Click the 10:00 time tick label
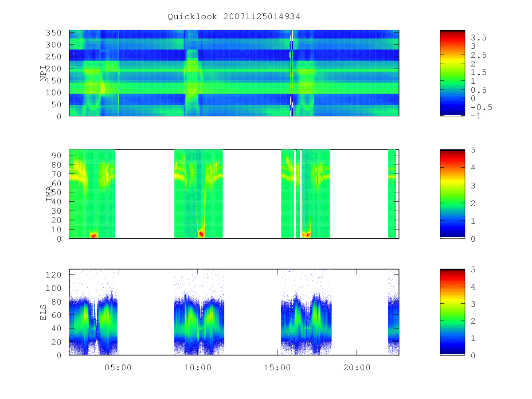Viewport: 532px width, 399px height. (x=198, y=368)
